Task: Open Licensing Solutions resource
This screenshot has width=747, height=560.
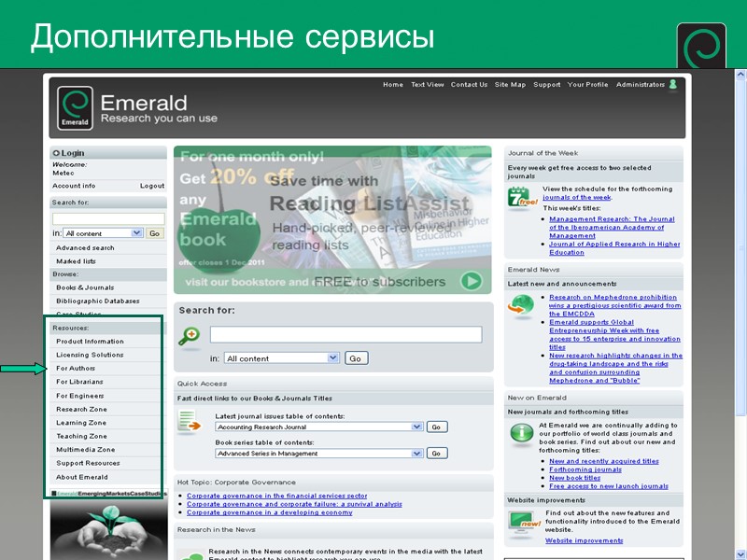Action: [x=90, y=355]
